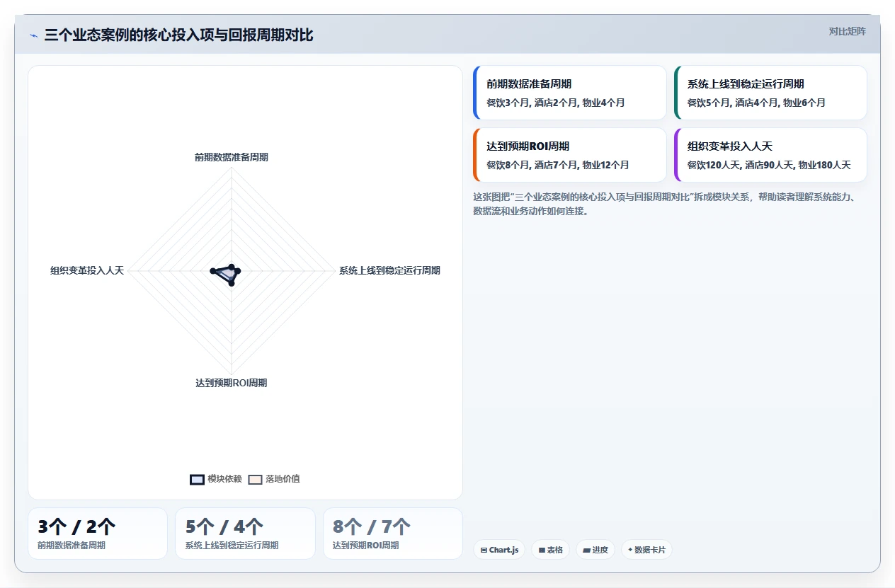The width and height of the screenshot is (895, 588).
Task: Click the bottom radar data point on ROI axis
Action: click(x=232, y=284)
